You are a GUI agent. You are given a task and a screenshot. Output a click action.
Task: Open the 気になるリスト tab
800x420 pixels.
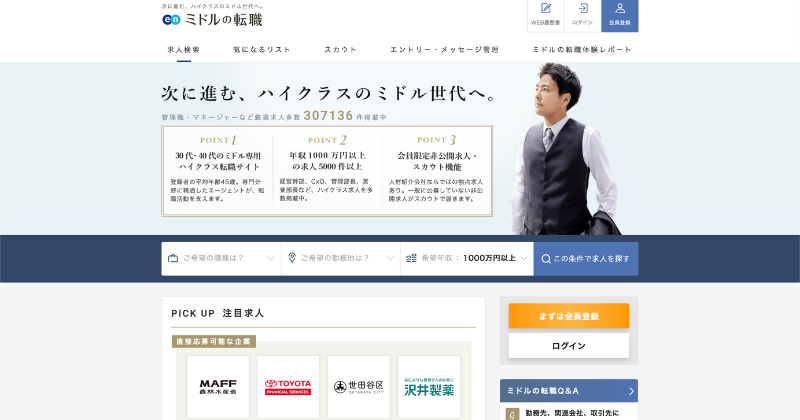coord(262,50)
